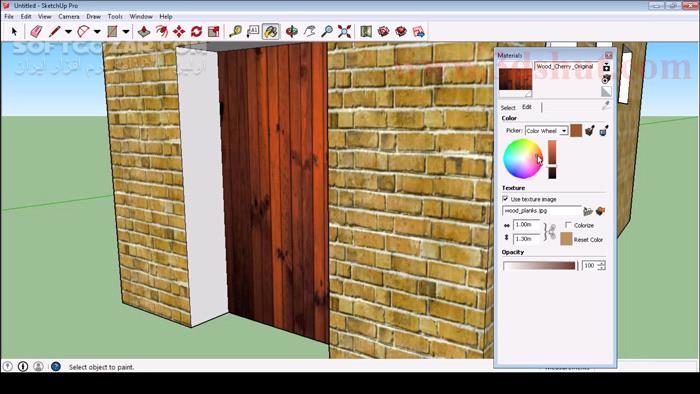Click the current color swatch beside Picker

tap(576, 130)
